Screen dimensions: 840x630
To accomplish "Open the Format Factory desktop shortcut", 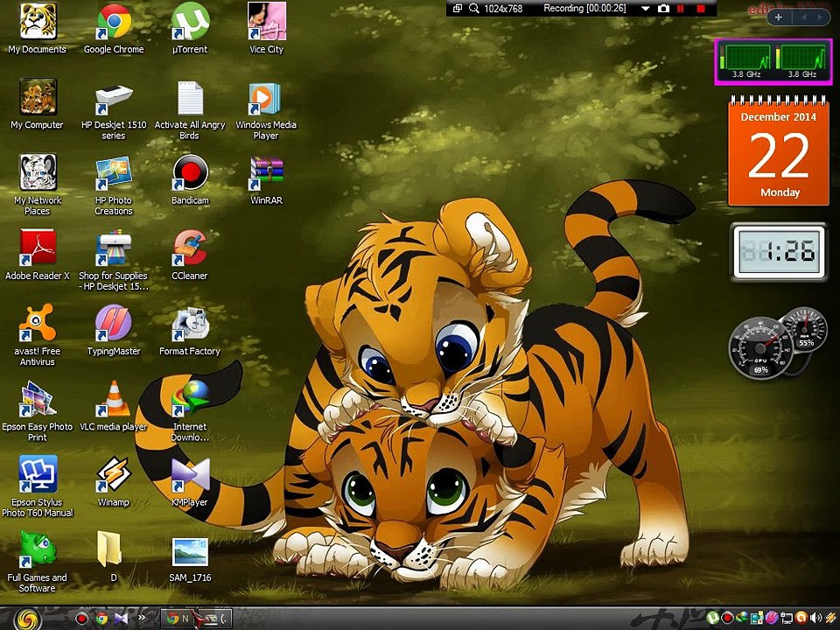I will point(190,331).
